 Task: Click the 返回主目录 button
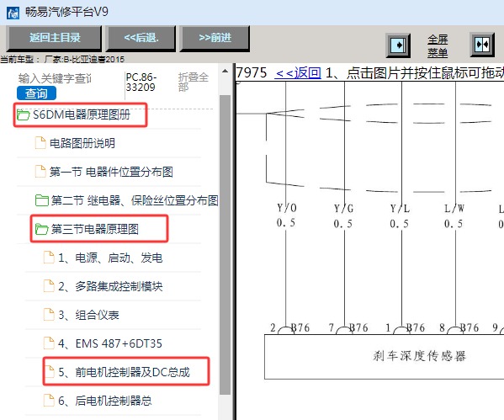click(x=54, y=38)
